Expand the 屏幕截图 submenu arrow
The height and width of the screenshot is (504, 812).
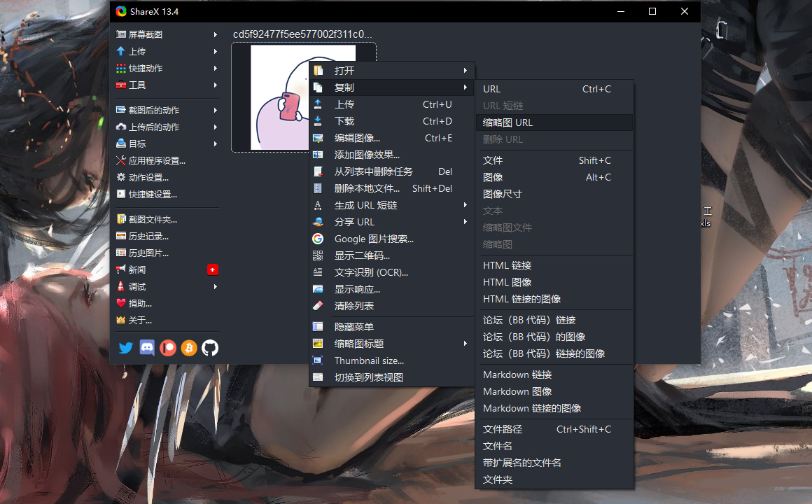click(216, 35)
